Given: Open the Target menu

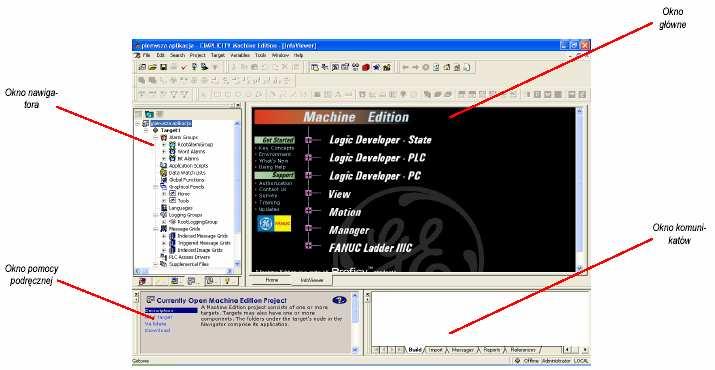Looking at the screenshot, I should coord(218,55).
